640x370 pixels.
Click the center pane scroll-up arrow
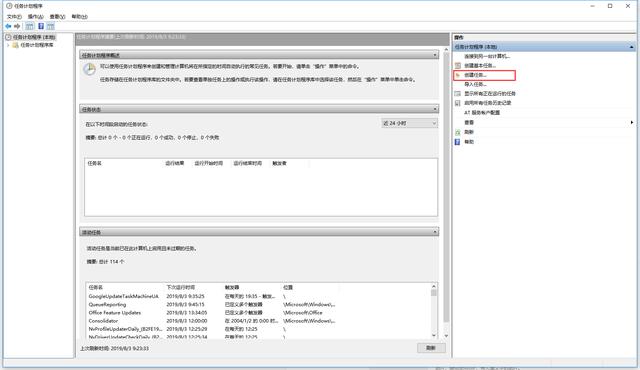(446, 49)
